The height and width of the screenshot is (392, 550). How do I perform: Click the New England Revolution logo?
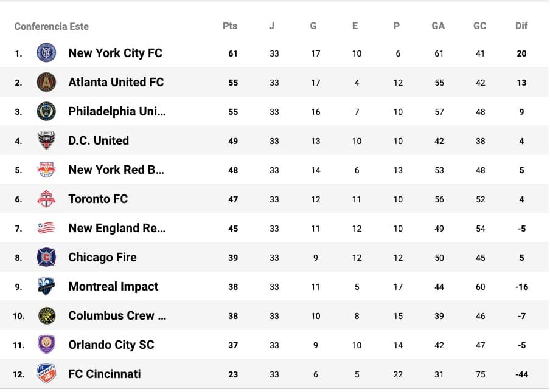pyautogui.click(x=46, y=228)
